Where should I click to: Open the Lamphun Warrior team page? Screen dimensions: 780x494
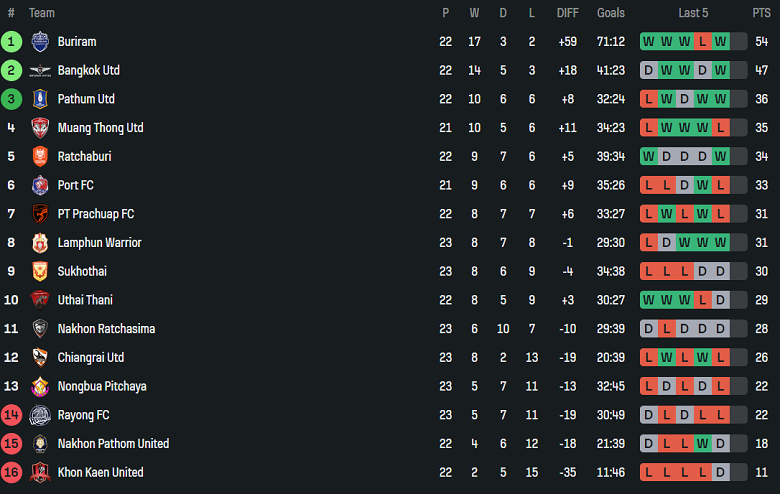coord(99,243)
